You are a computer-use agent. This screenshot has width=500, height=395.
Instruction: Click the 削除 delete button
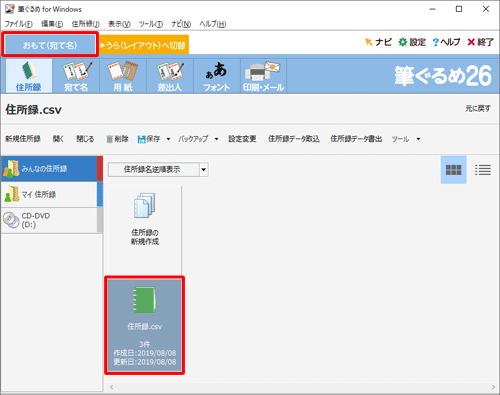click(x=117, y=139)
